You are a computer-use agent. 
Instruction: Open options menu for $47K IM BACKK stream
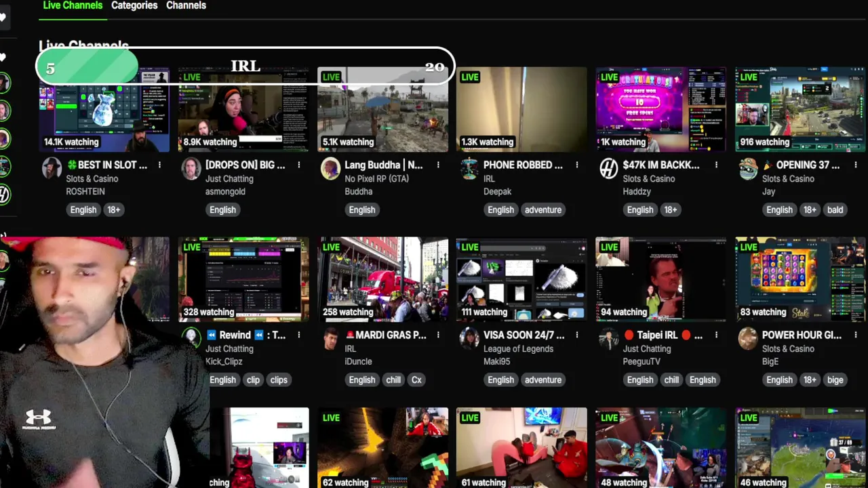[716, 165]
